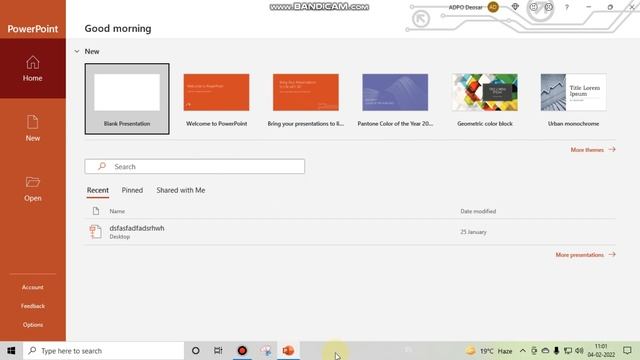Open the Help question mark icon
Screen dimensions: 640x360
(567, 7)
